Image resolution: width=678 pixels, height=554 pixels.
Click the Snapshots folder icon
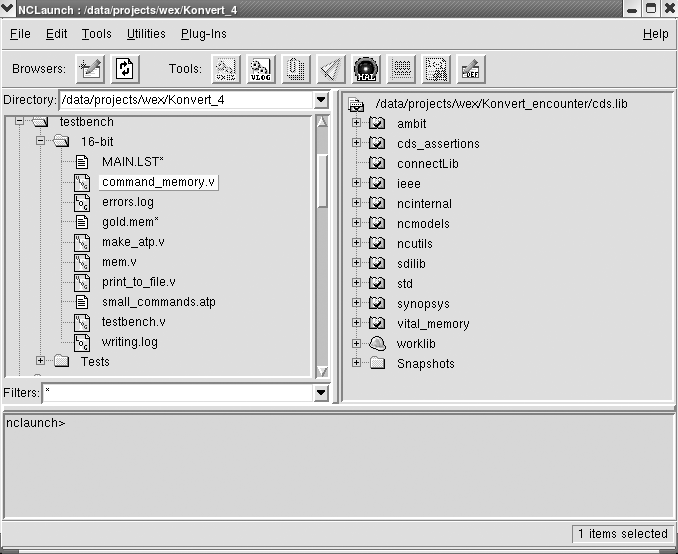click(377, 362)
